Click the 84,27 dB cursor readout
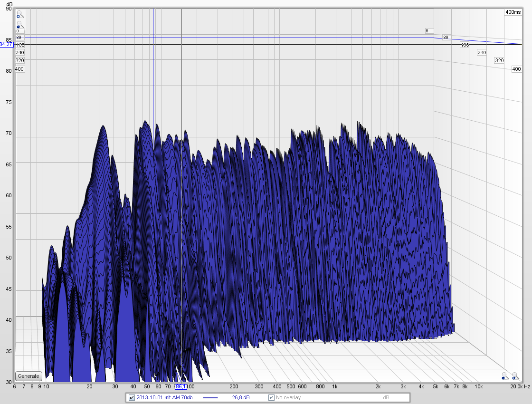Viewport: 532px width, 404px height. pos(6,44)
